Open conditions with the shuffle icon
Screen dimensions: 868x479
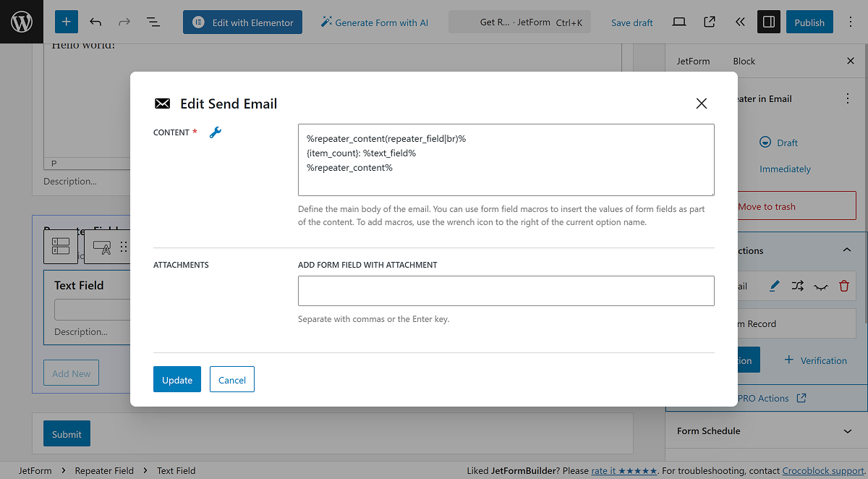(x=797, y=286)
